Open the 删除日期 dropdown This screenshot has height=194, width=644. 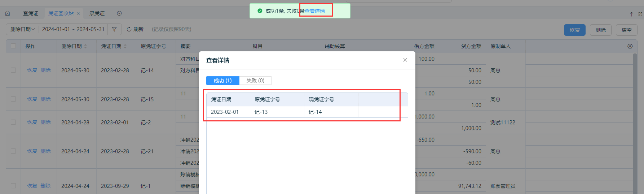coord(22,29)
